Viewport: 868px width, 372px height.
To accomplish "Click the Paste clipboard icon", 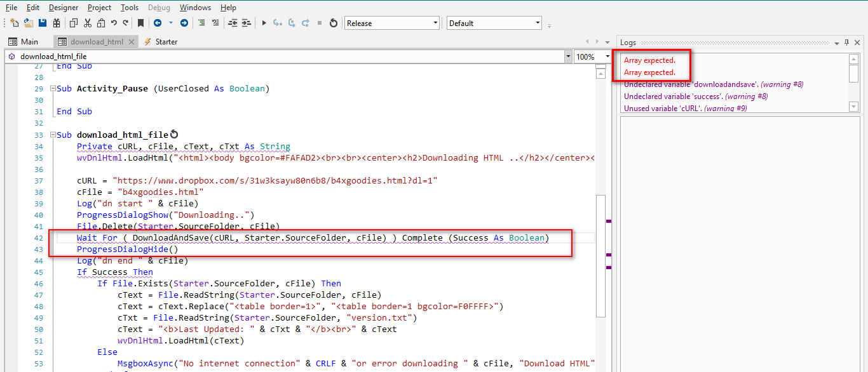I will [x=100, y=23].
